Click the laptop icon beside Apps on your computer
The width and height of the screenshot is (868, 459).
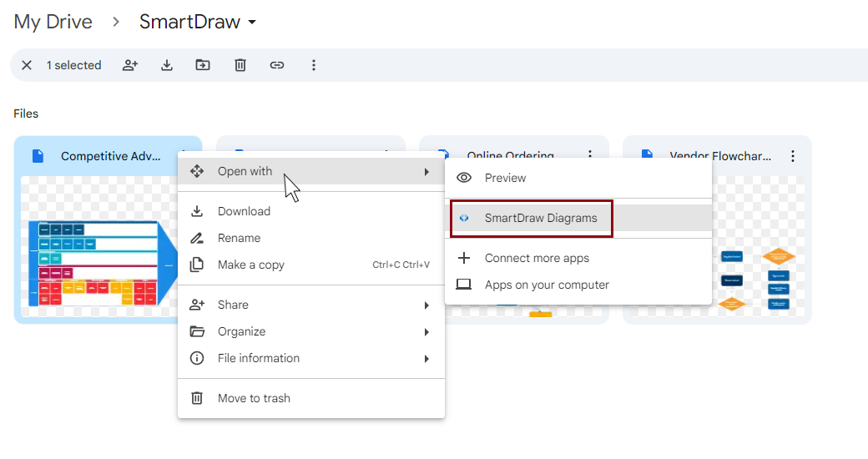point(464,285)
